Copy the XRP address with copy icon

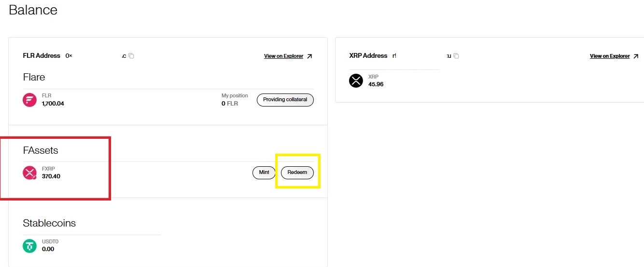[x=456, y=56]
